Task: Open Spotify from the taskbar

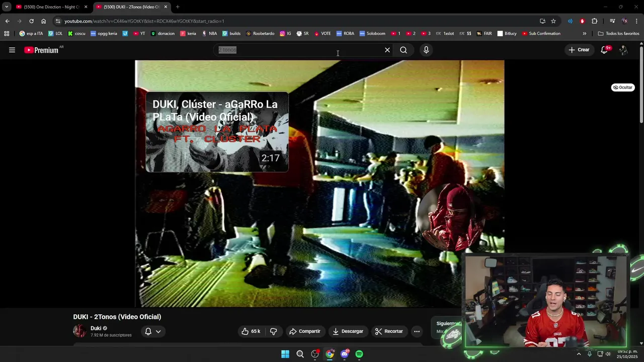Action: click(359, 354)
